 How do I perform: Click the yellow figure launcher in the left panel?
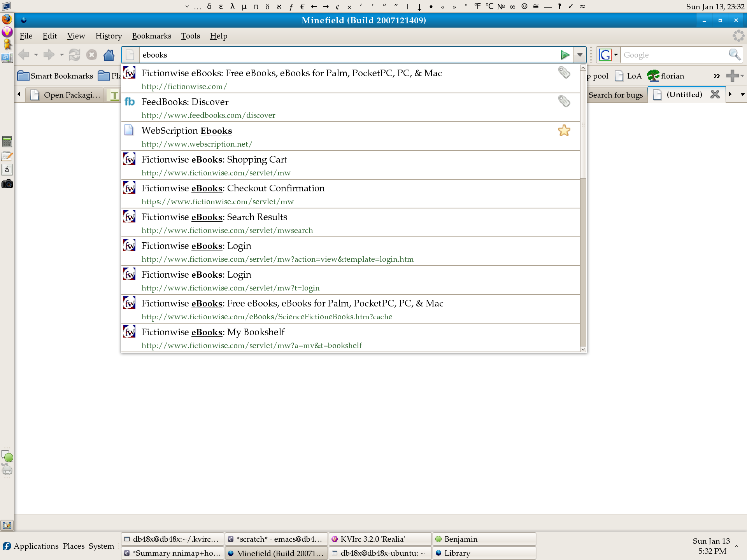pos(7,44)
